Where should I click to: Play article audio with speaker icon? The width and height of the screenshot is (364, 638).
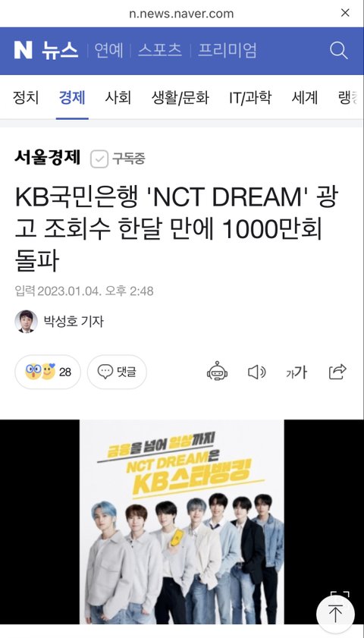(x=256, y=372)
